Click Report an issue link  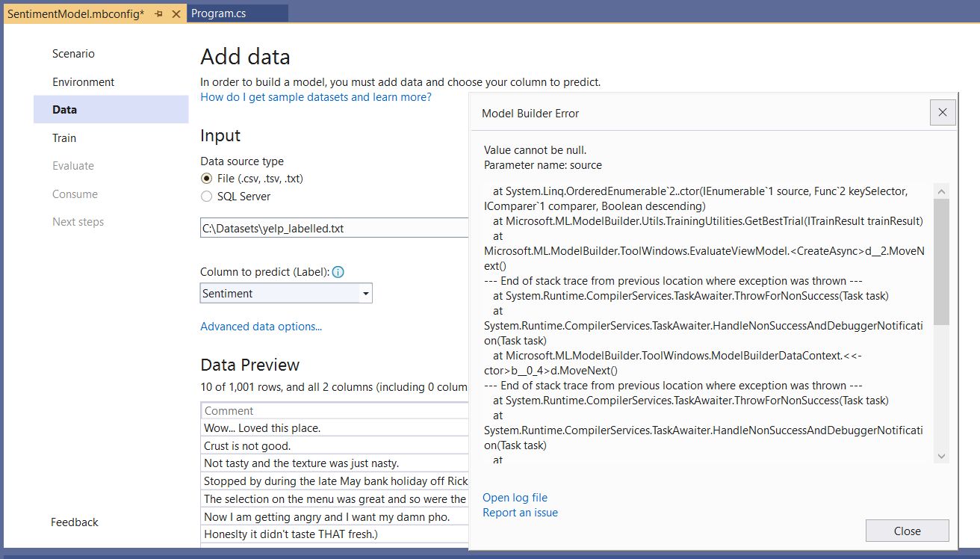[x=520, y=513]
